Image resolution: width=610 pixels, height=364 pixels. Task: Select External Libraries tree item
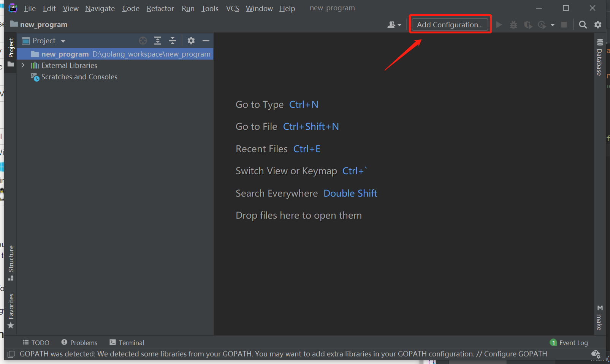(x=69, y=65)
